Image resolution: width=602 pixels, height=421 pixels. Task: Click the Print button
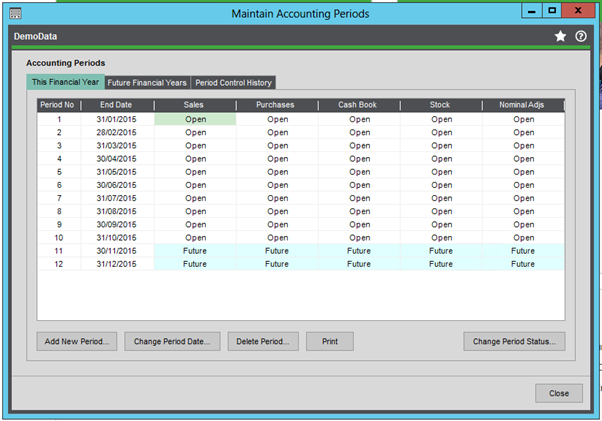[x=330, y=342]
